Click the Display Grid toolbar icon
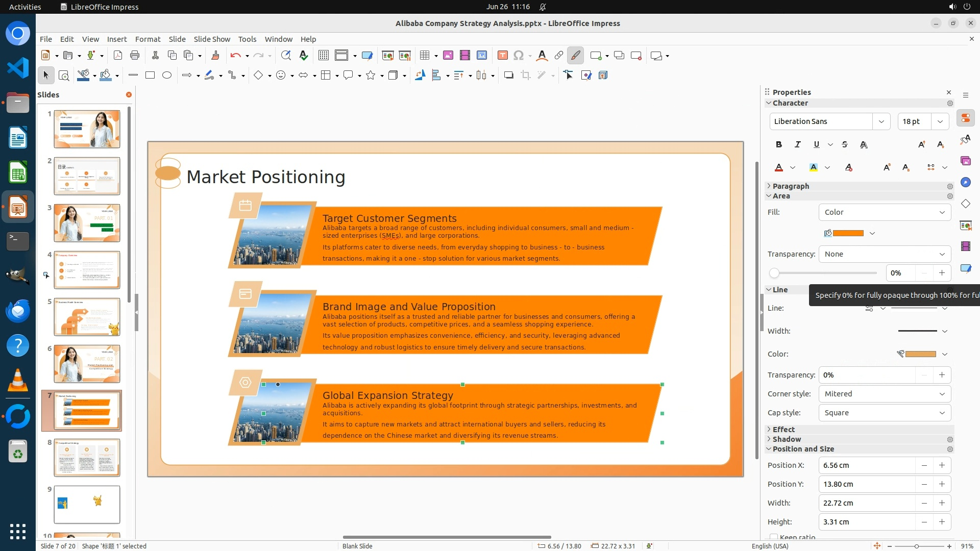The height and width of the screenshot is (551, 980). coord(323,56)
